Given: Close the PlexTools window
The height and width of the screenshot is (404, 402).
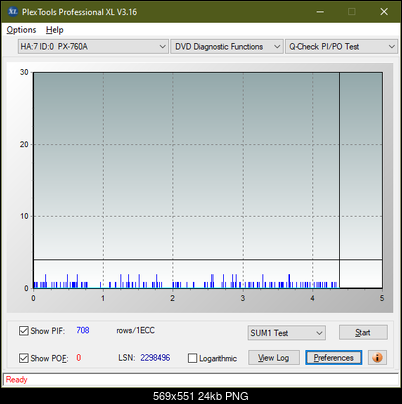Looking at the screenshot, I should pos(384,12).
